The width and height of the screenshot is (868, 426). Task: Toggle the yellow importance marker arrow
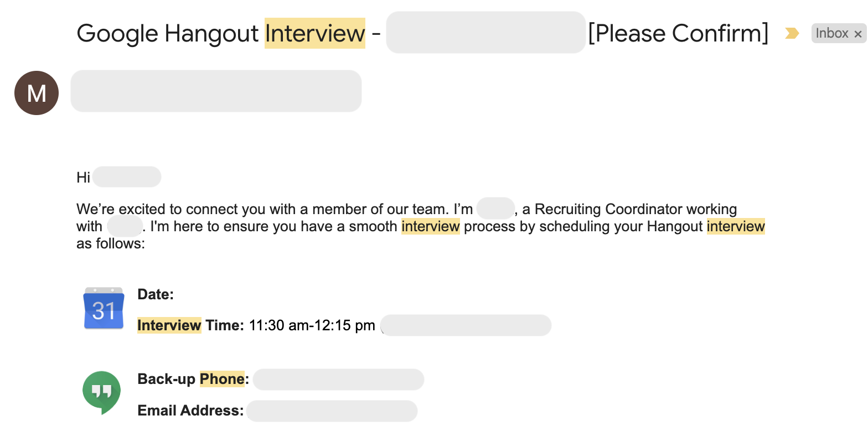[792, 34]
